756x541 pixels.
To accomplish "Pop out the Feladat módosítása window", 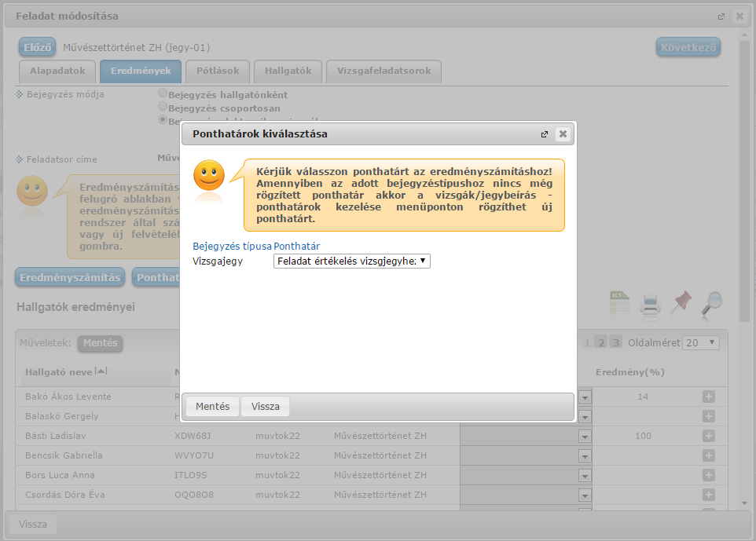I will (x=721, y=16).
